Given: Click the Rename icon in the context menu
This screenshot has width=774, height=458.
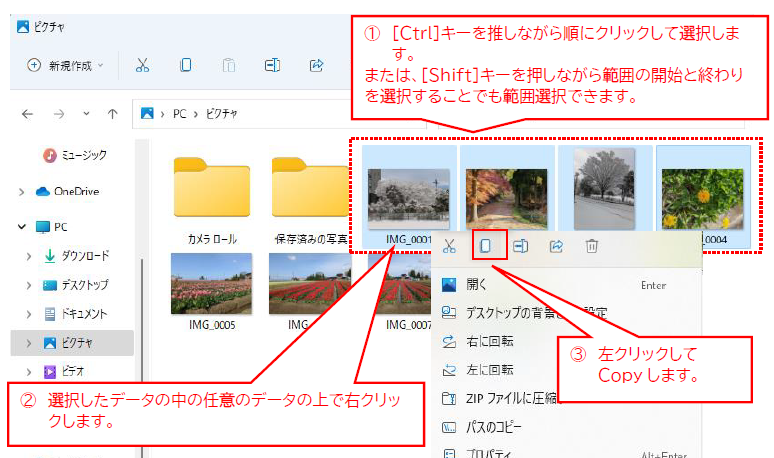Looking at the screenshot, I should 521,246.
